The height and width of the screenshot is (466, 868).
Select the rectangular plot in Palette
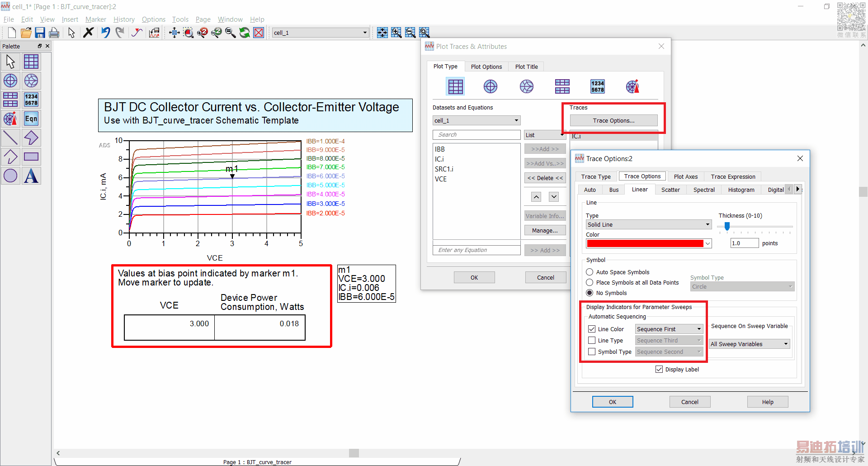point(31,62)
